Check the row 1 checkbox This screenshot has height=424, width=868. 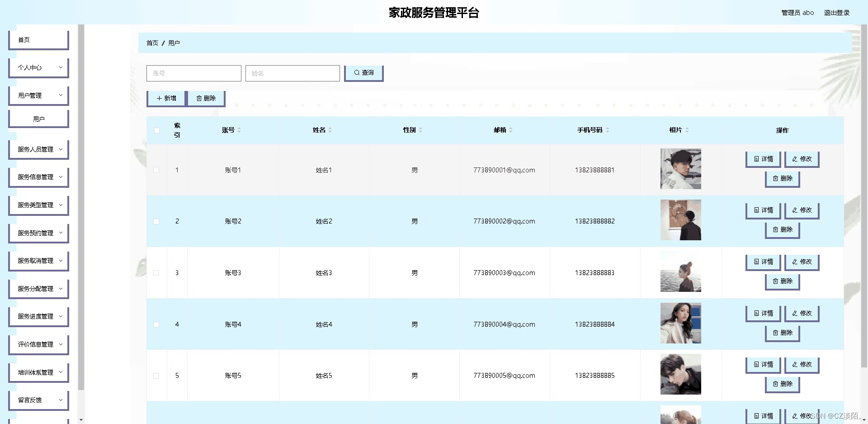tap(156, 170)
